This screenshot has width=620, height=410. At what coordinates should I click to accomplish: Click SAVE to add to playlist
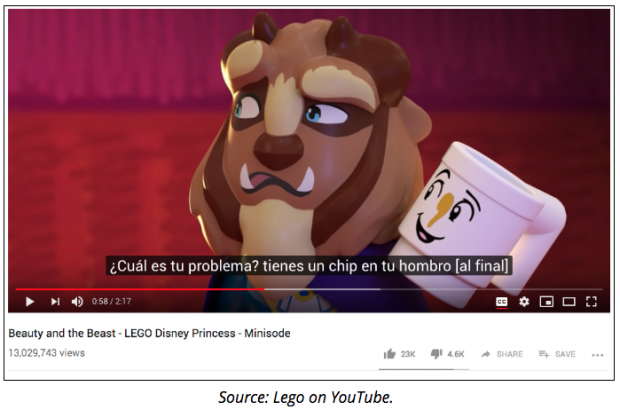557,354
